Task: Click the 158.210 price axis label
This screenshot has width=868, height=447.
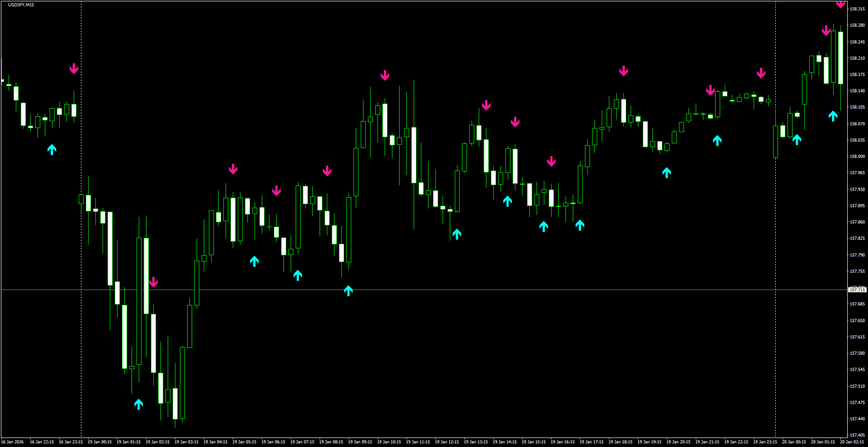Action: pos(857,58)
